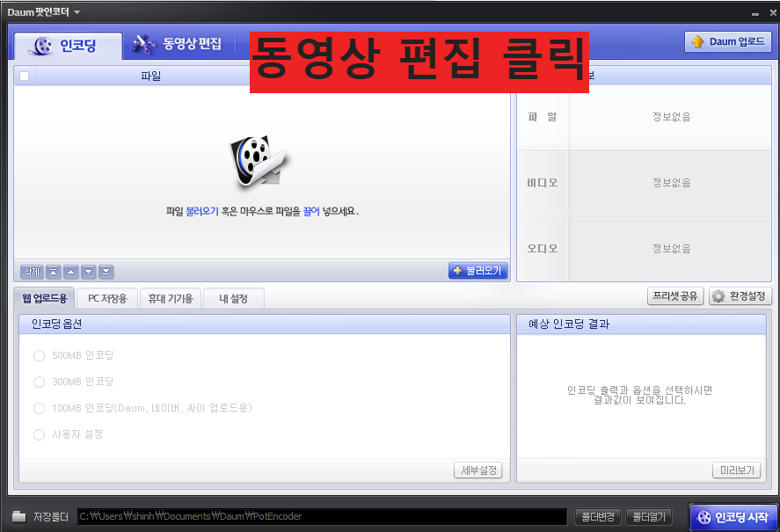Minimize the Daum 팟인코더 window
This screenshot has height=532, width=780.
tap(755, 13)
